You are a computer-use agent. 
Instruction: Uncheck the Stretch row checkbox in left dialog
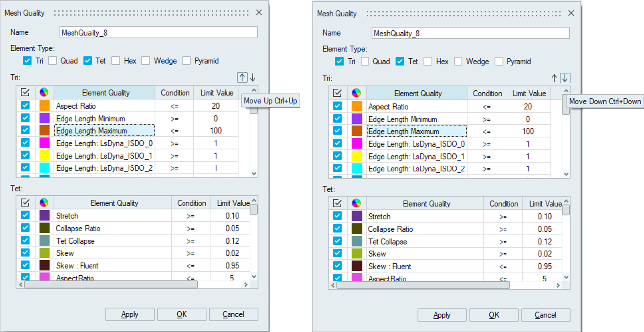click(x=25, y=215)
